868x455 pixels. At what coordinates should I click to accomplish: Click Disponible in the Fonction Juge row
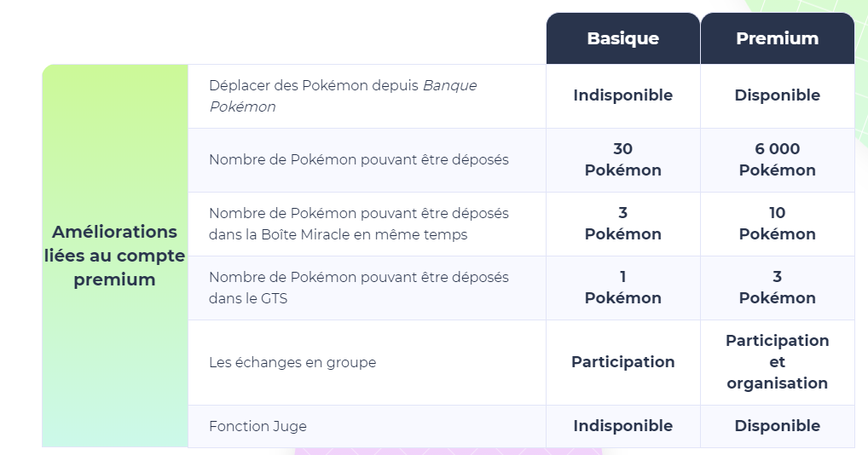pos(777,426)
